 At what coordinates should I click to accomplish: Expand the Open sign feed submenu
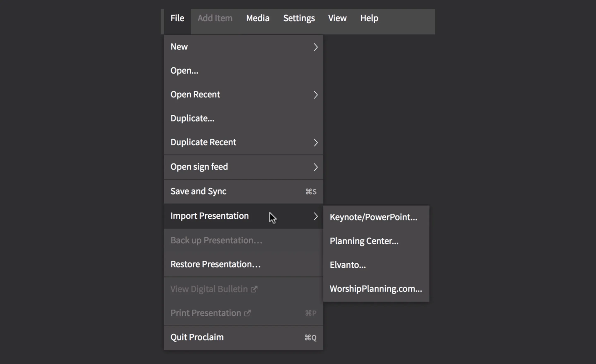tap(316, 167)
